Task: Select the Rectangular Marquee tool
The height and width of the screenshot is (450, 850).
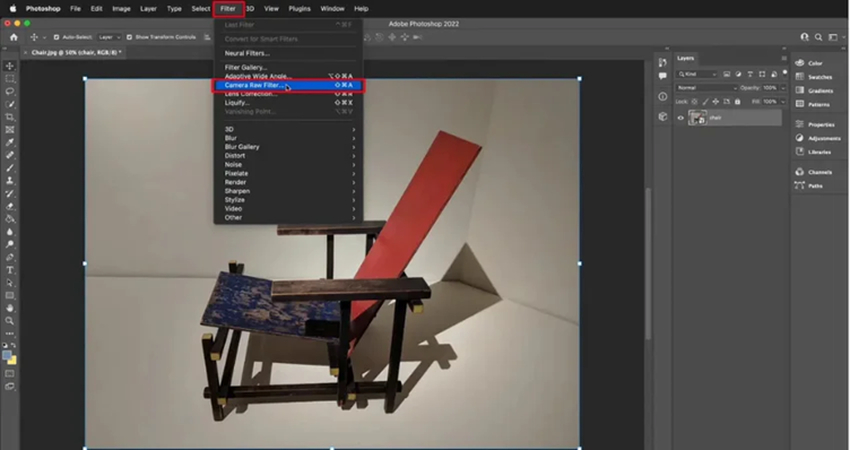Action: tap(10, 79)
